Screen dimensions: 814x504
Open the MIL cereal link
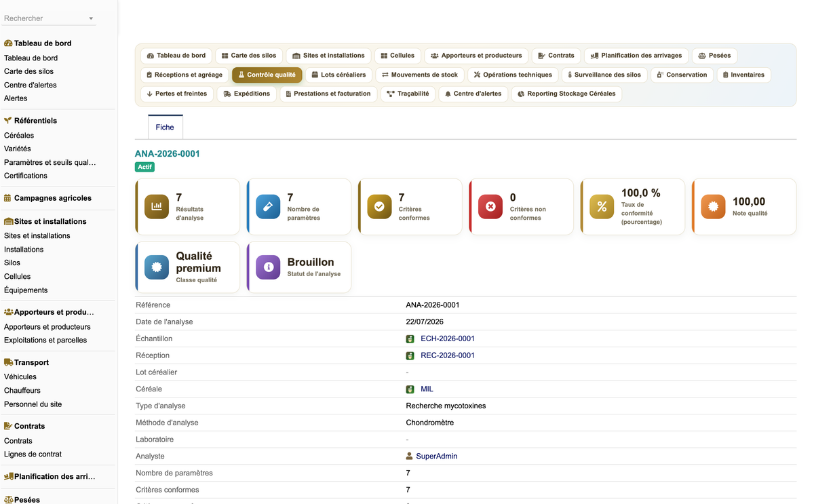pyautogui.click(x=427, y=389)
